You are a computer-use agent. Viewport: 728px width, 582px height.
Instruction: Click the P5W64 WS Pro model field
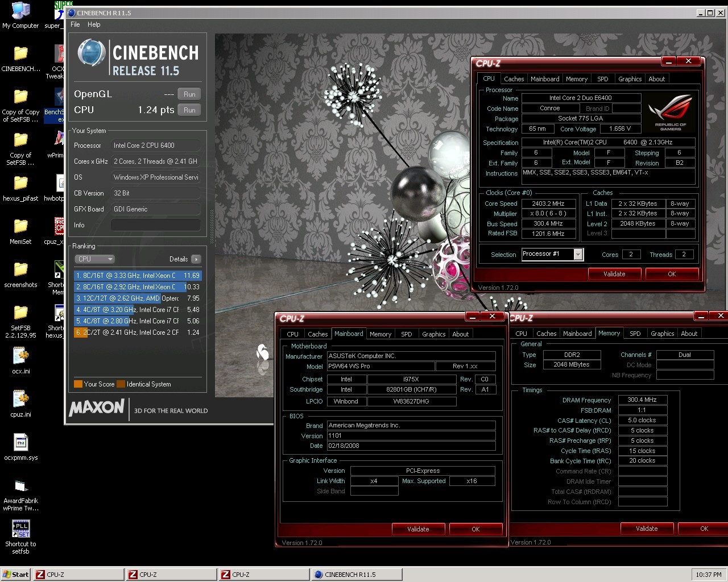coord(381,367)
